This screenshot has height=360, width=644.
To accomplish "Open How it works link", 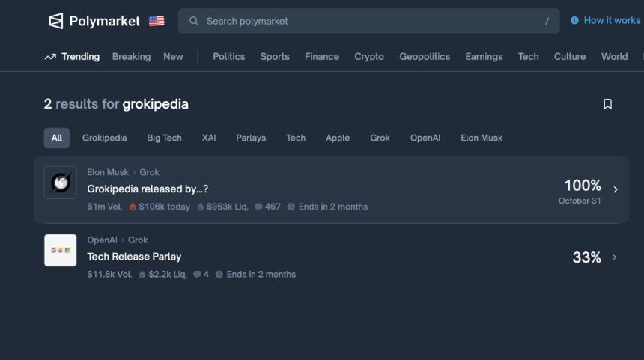I will click(612, 20).
